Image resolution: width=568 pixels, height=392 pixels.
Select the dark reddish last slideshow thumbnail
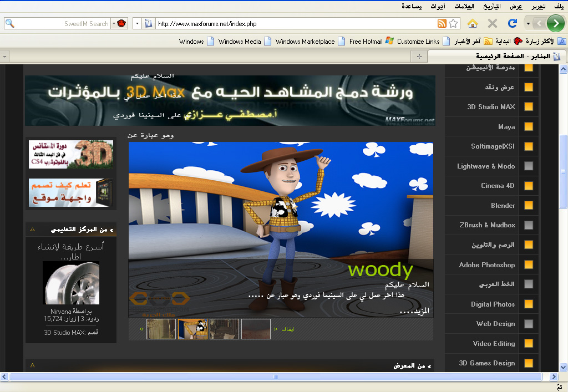256,329
